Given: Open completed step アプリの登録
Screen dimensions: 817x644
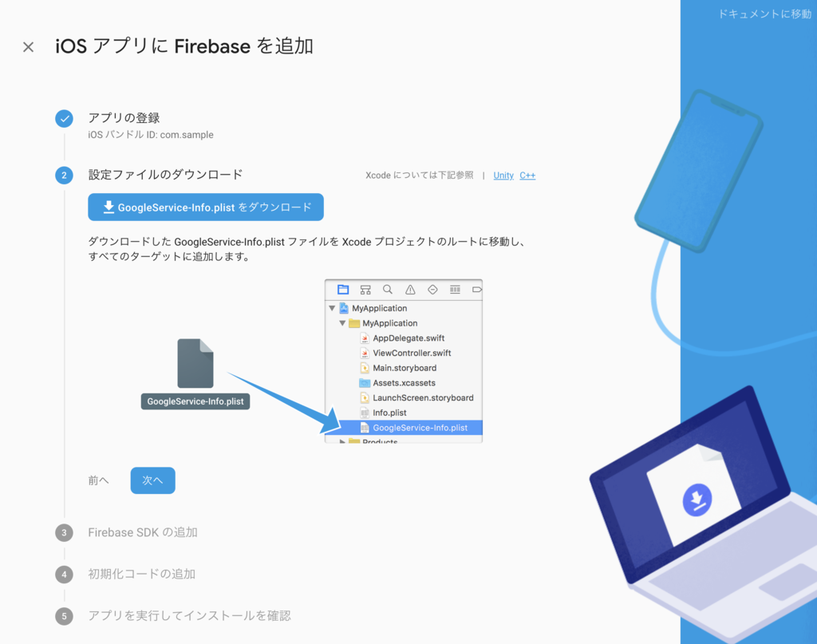Looking at the screenshot, I should tap(124, 118).
